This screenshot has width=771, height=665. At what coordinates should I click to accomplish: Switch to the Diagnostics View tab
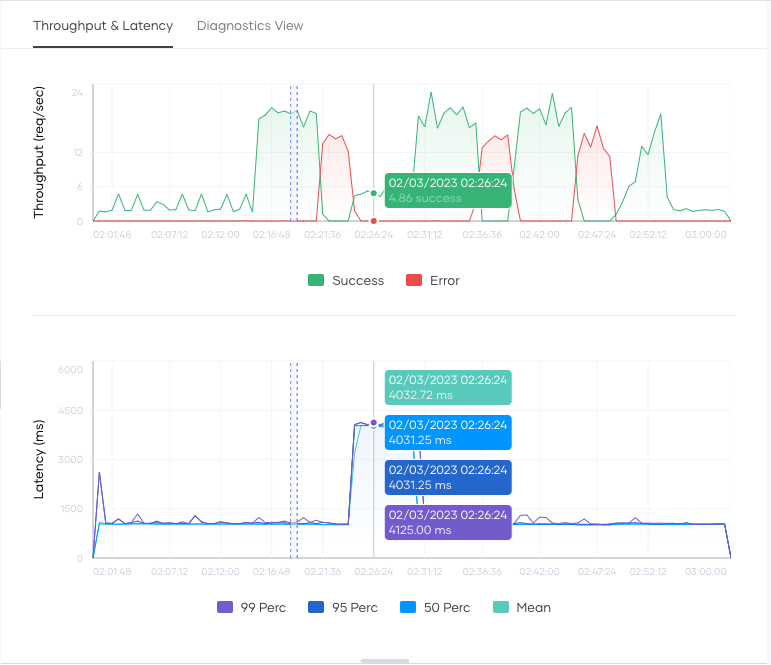coord(250,25)
